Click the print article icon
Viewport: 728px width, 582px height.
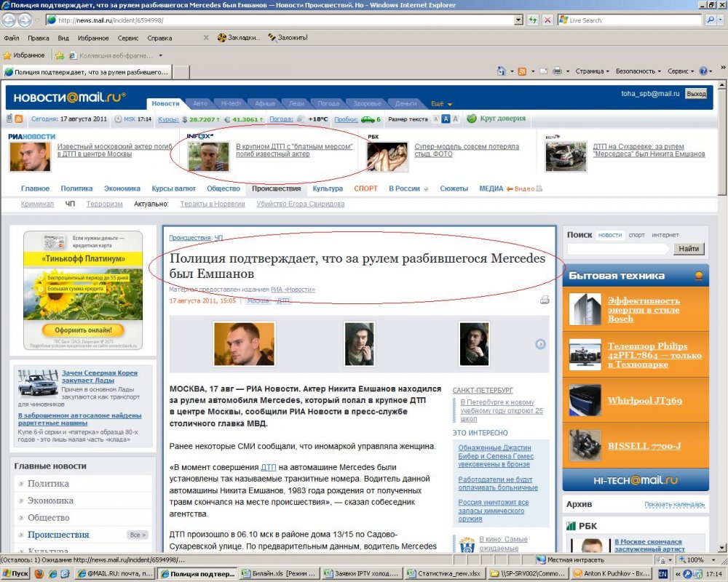(545, 300)
